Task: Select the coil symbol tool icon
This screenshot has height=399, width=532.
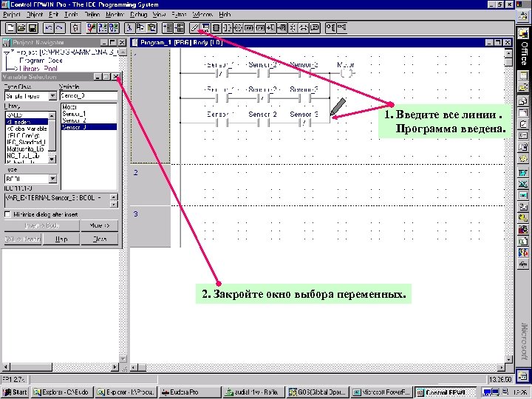Action: point(238,28)
